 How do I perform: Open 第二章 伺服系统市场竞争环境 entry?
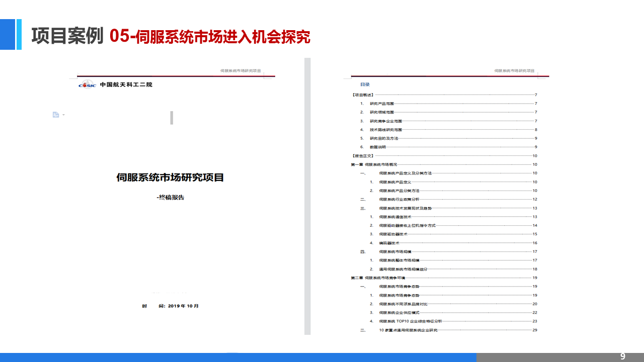click(x=378, y=278)
